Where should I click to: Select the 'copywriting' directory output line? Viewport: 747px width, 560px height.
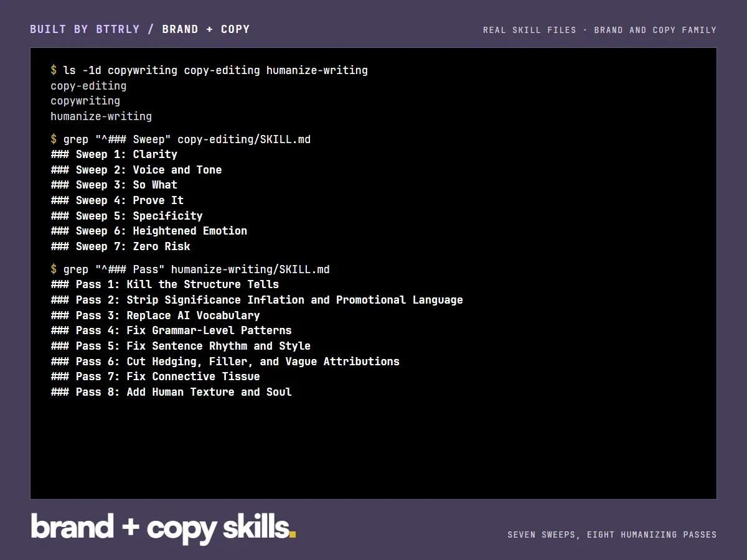coord(85,101)
